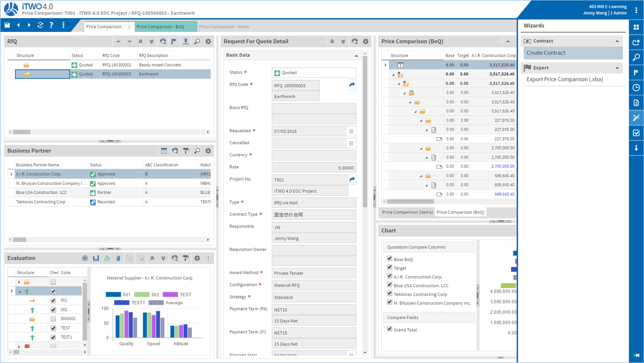Open settings gear in Price Comparison (BoQ) header

coord(366,41)
